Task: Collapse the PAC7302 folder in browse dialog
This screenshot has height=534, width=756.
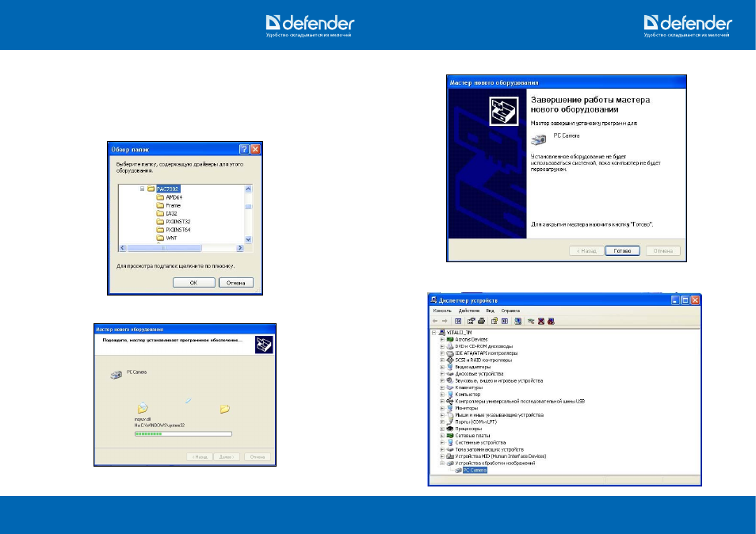Action: (142, 189)
